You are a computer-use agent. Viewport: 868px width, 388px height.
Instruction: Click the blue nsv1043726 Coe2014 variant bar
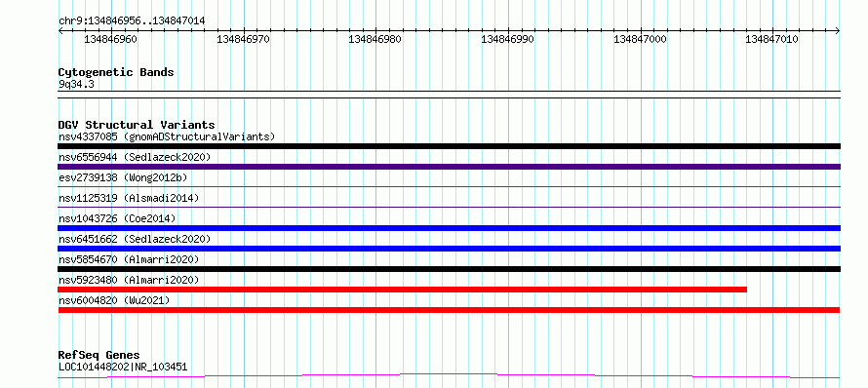tap(449, 228)
